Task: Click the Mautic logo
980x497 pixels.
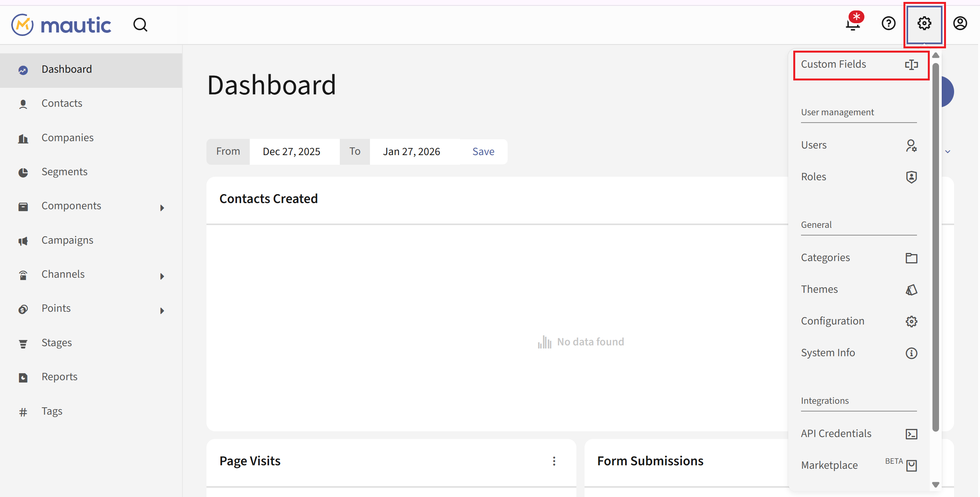Action: [61, 25]
